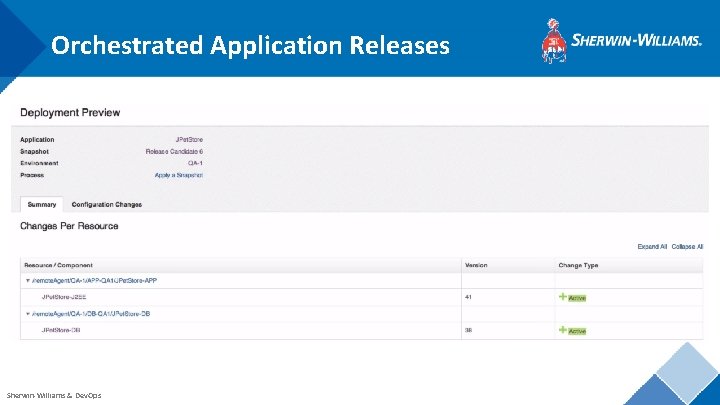
Task: Click the Collapse All link
Action: coord(687,247)
